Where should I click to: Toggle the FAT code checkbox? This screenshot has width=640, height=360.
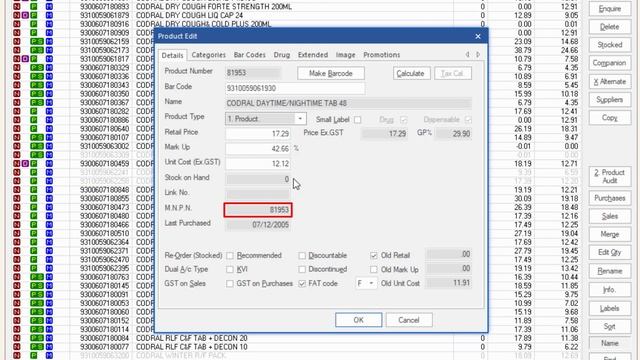point(302,283)
